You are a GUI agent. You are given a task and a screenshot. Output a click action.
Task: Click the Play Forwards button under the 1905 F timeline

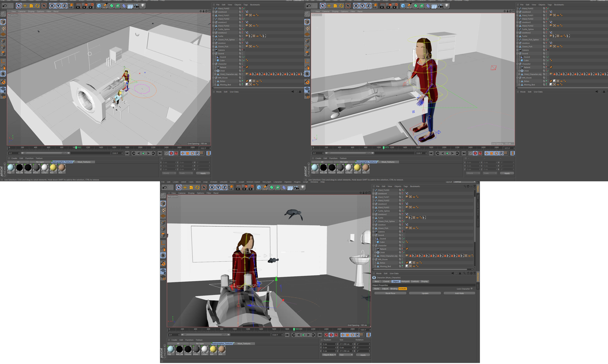click(303, 335)
